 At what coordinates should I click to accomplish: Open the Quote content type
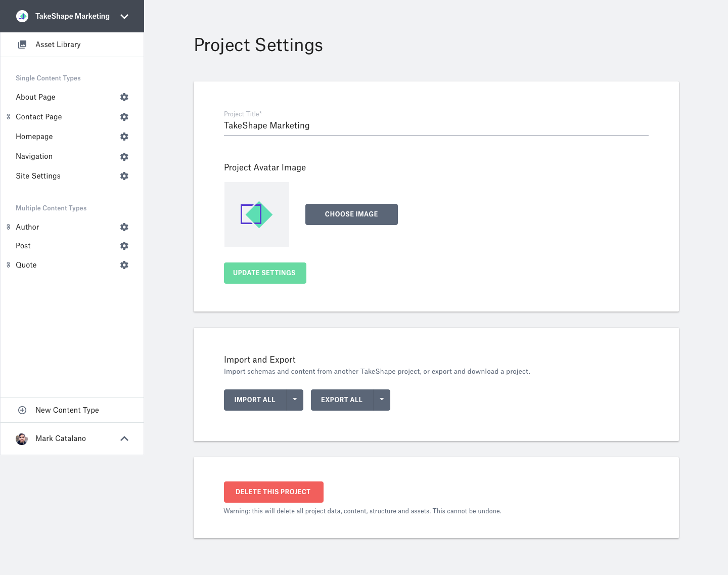click(x=26, y=265)
